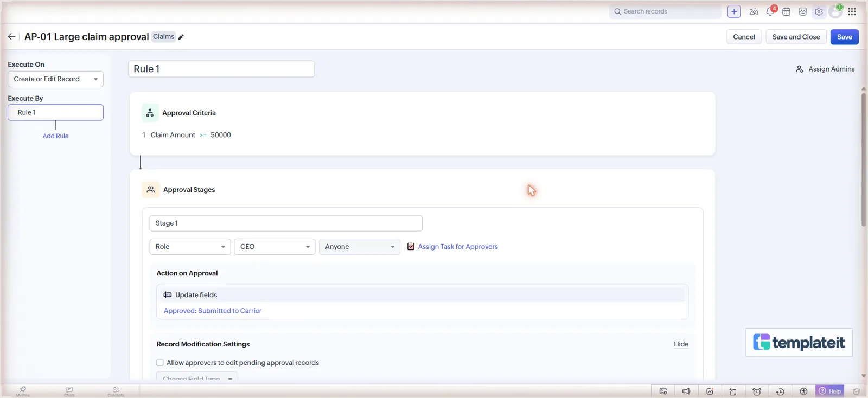This screenshot has width=868, height=398.
Task: Open the Approved: Submitted to Carrier field update
Action: (213, 311)
